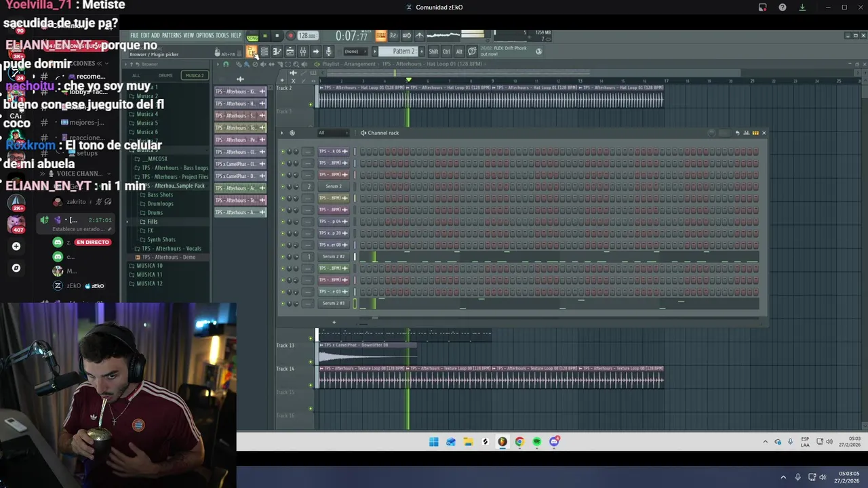The image size is (868, 488).
Task: Open the Mixer via faders toolbar icon
Action: pos(303,52)
